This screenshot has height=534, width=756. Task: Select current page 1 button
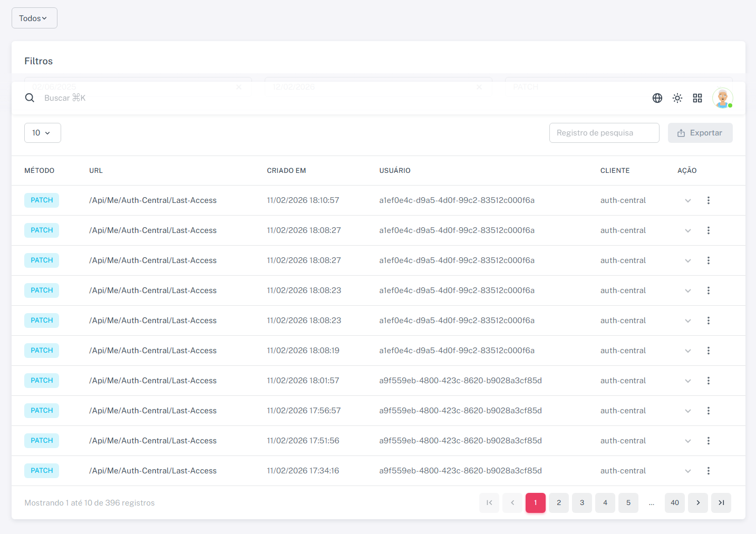click(536, 503)
